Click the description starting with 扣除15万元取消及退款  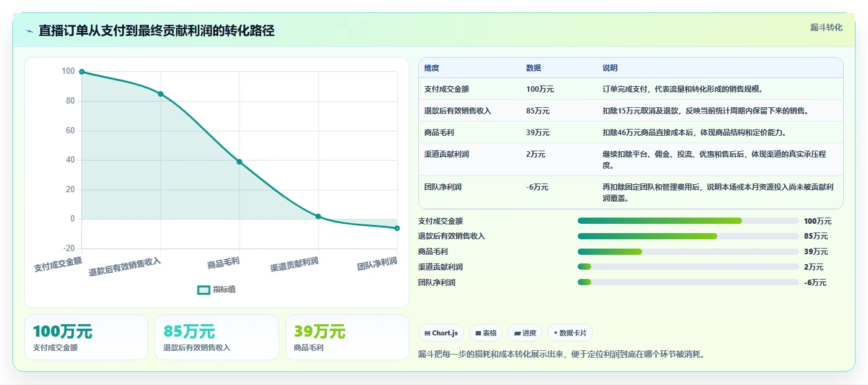pyautogui.click(x=705, y=111)
